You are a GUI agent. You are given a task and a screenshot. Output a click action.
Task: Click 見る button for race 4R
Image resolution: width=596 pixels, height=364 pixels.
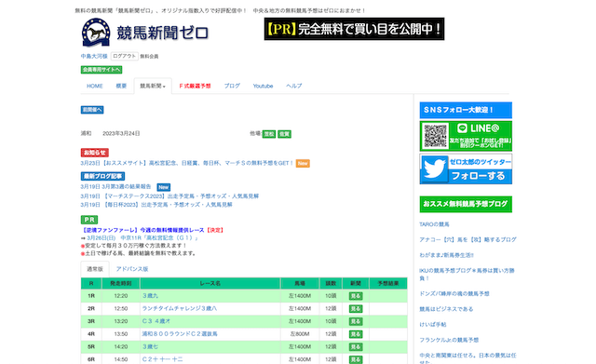356,334
